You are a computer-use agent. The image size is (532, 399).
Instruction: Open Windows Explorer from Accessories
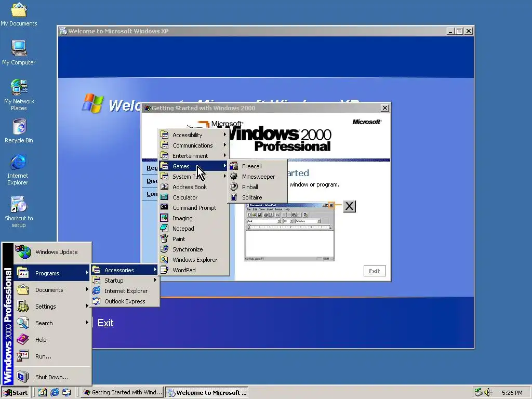click(x=194, y=260)
